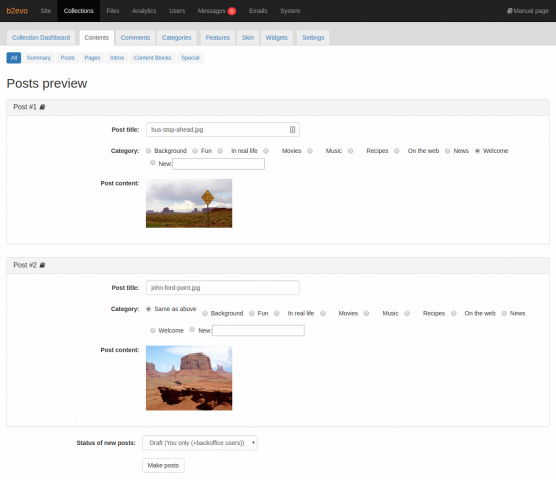Select Music category for Post #1
556x480 pixels.
[310, 151]
